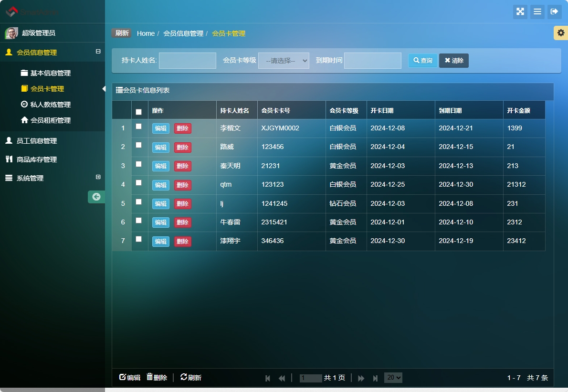Check the row for 秦天明
The width and height of the screenshot is (568, 392).
[x=138, y=164]
